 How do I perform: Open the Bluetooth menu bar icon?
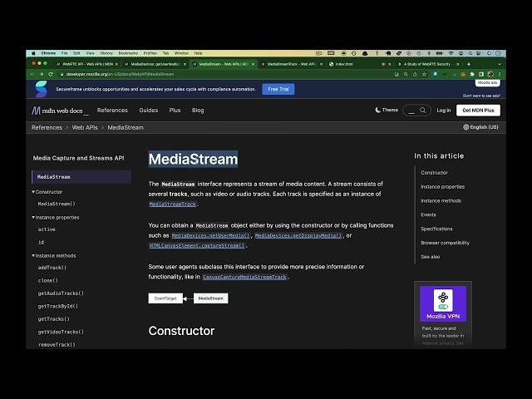pyautogui.click(x=429, y=53)
